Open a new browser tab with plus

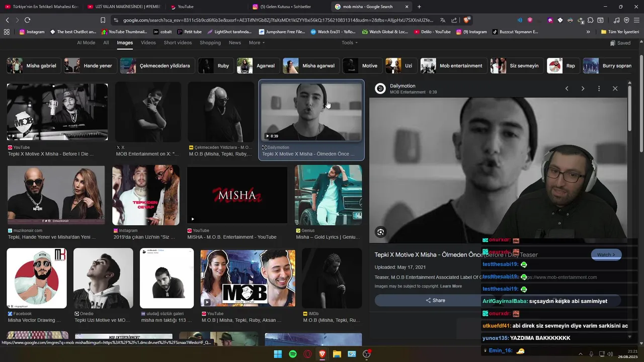pyautogui.click(x=419, y=7)
